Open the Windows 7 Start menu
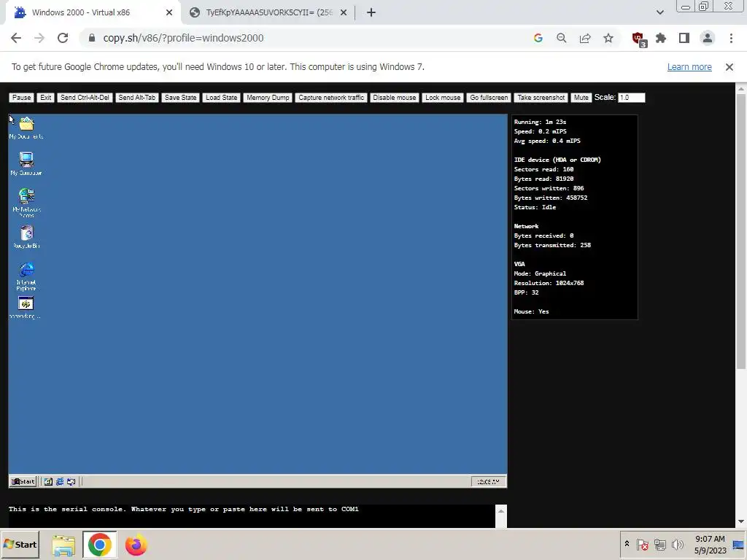Screen dimensions: 747x560 coord(20,544)
